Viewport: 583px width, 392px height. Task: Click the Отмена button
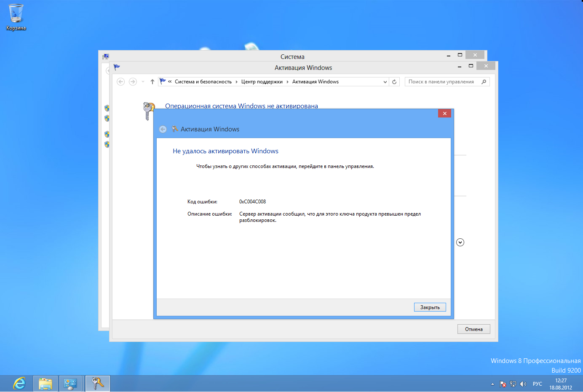473,329
